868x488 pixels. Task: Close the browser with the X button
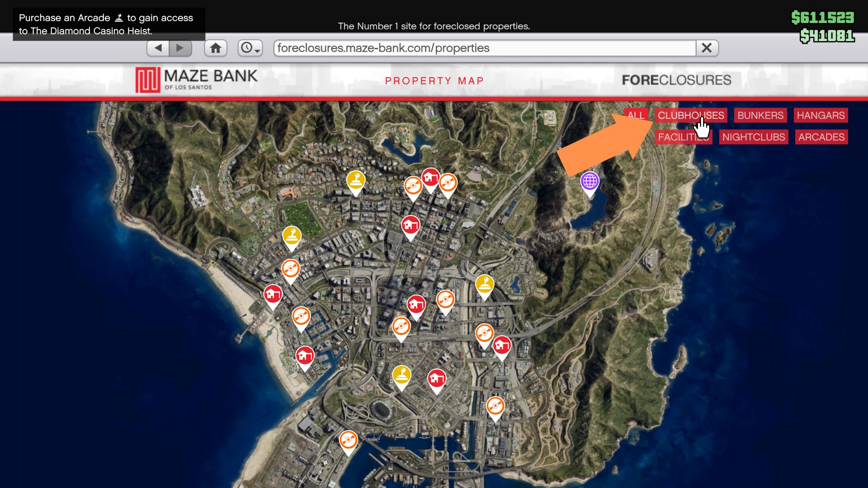[707, 48]
